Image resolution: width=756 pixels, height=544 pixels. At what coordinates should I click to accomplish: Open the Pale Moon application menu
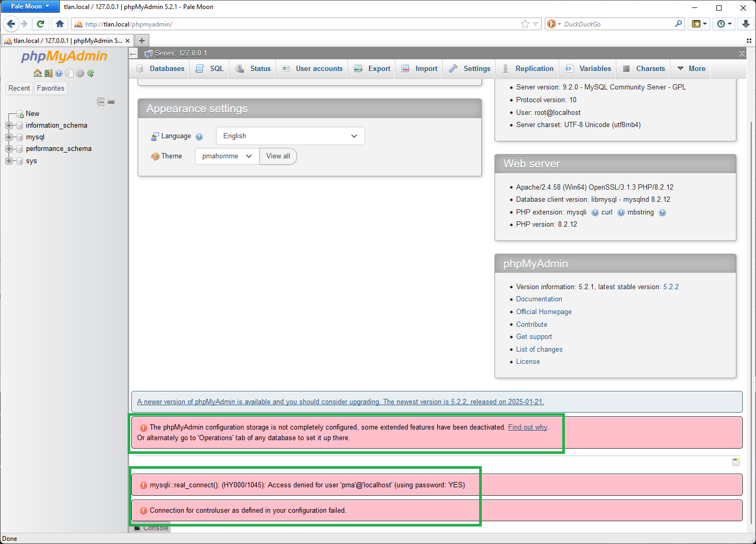coord(30,6)
